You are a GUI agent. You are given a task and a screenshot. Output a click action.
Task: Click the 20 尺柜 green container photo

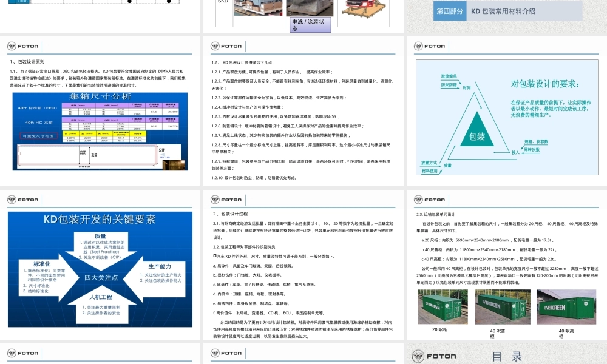(x=443, y=307)
